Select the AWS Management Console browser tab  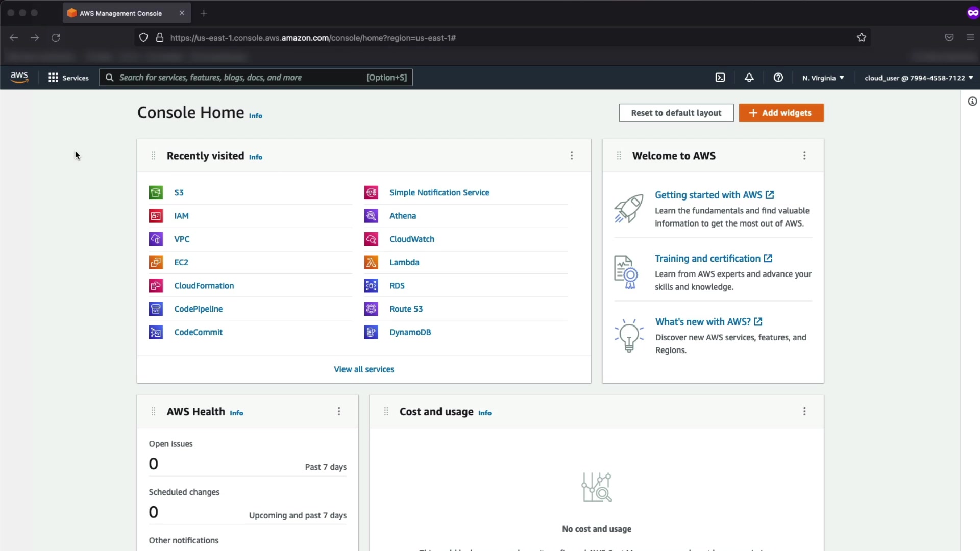point(121,13)
